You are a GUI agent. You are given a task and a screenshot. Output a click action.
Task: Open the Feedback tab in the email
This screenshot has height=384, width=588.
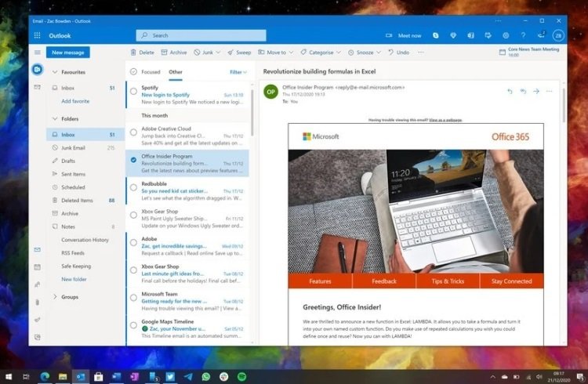[384, 281]
